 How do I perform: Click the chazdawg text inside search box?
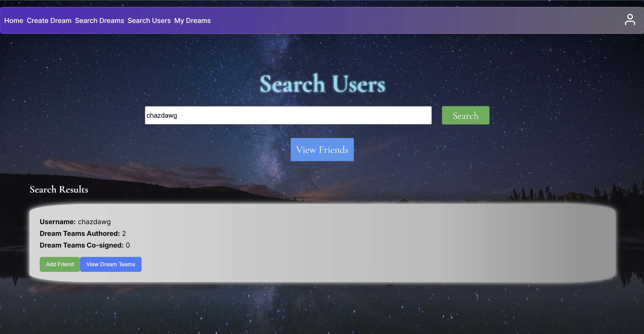[x=162, y=115]
